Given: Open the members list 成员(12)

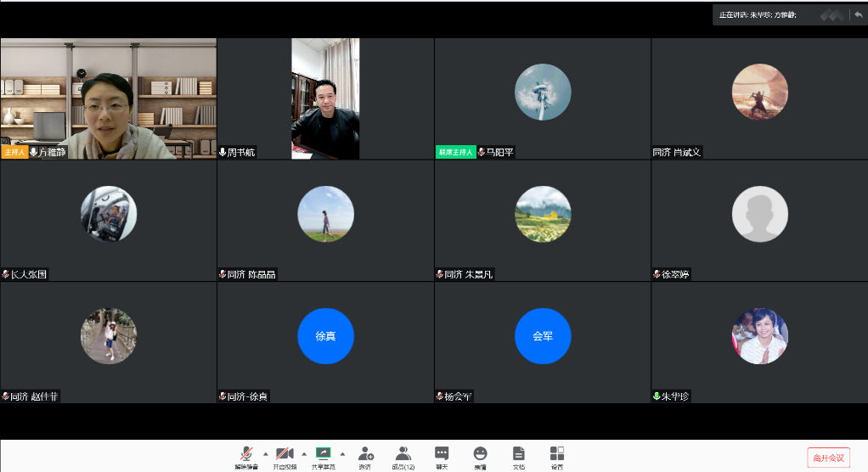Looking at the screenshot, I should [x=403, y=456].
